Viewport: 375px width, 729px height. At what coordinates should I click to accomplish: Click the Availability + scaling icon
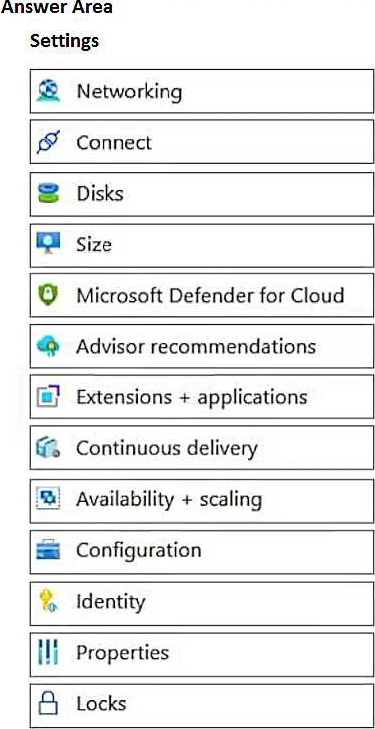click(x=49, y=499)
